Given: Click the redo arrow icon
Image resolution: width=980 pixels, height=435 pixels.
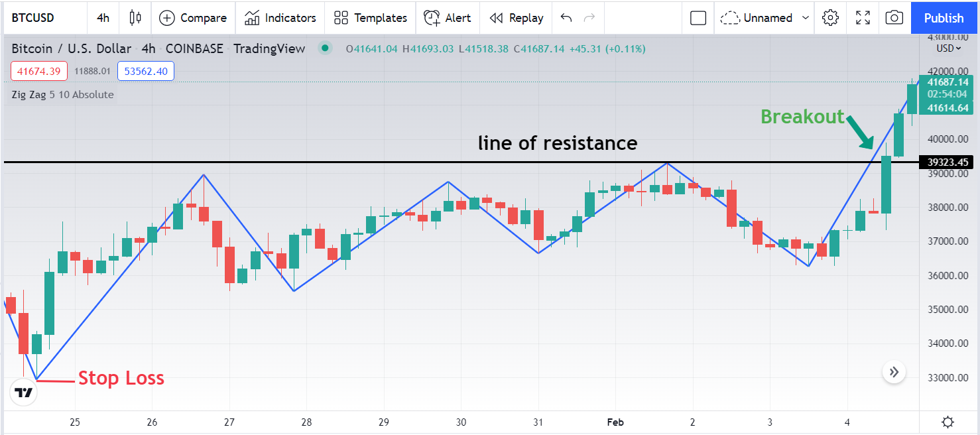Looking at the screenshot, I should tap(589, 18).
